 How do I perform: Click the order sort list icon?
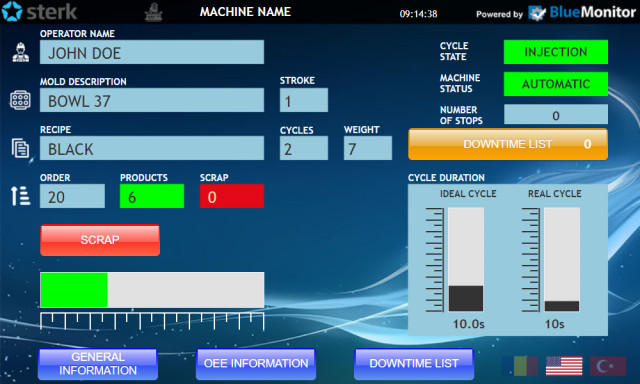(20, 196)
